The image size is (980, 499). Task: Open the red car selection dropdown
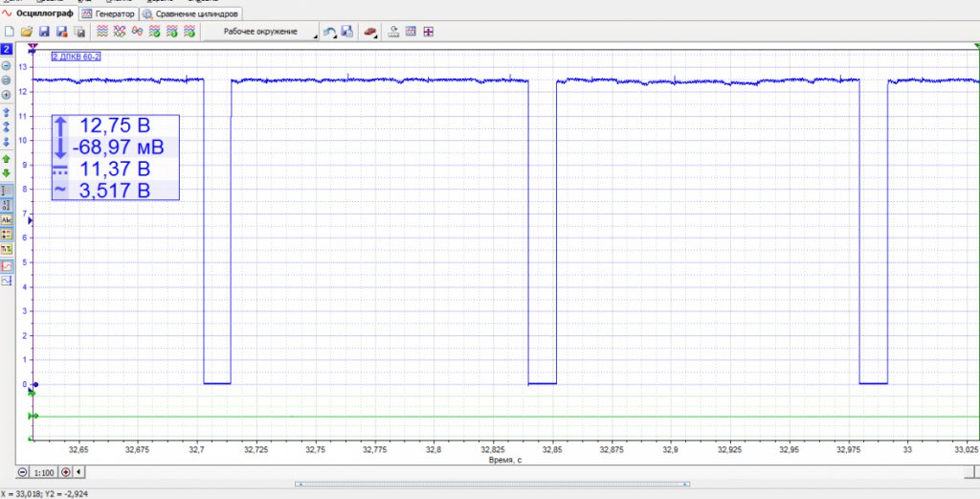(371, 32)
